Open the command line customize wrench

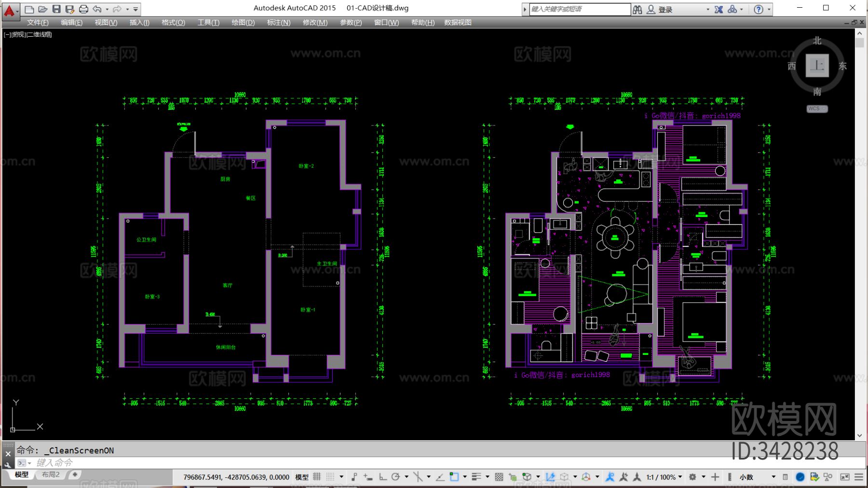pos(8,464)
